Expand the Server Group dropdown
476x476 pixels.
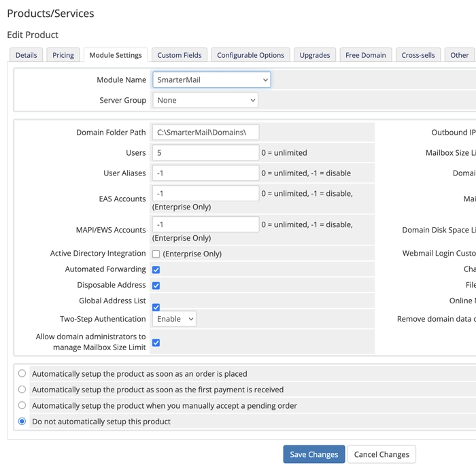(205, 100)
